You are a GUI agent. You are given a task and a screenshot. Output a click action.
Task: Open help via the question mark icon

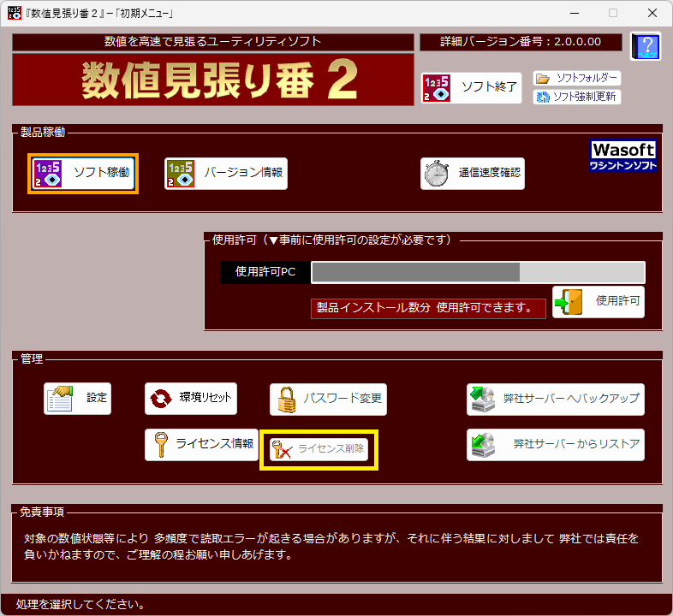click(646, 46)
